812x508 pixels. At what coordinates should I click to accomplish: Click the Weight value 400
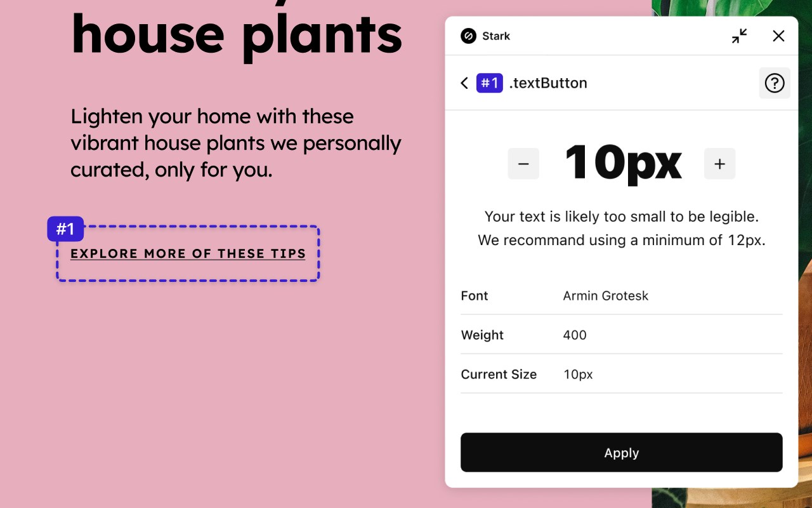pyautogui.click(x=575, y=335)
